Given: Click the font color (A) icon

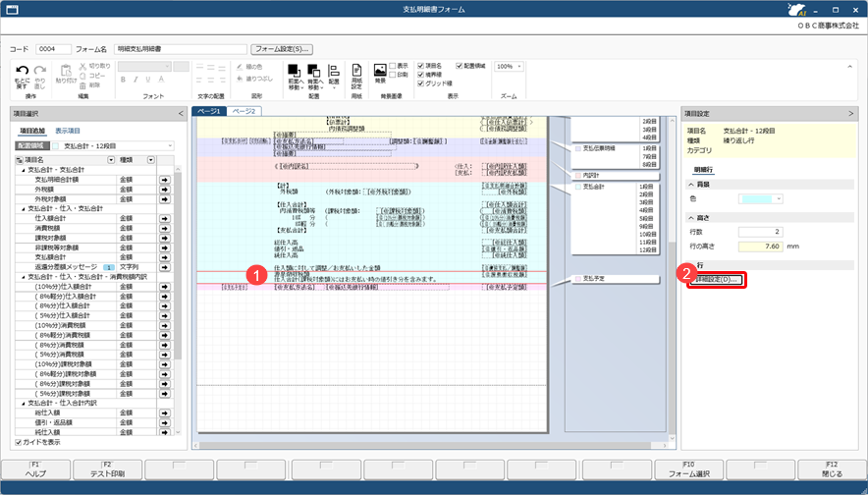Looking at the screenshot, I should click(161, 80).
